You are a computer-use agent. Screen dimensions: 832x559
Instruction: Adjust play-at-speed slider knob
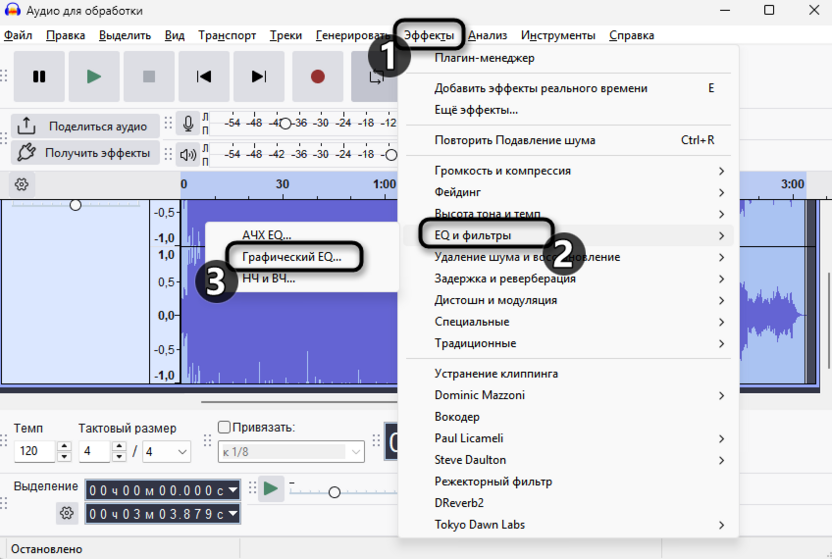coord(334,492)
